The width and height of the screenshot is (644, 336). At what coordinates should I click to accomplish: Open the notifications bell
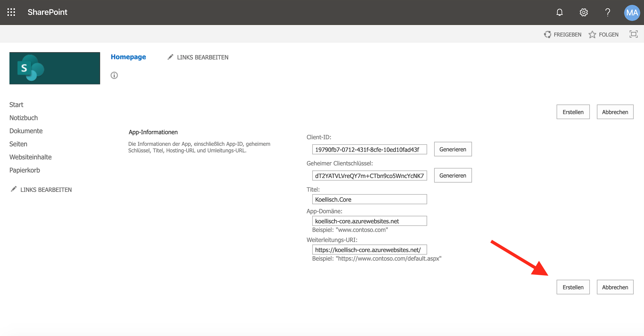[559, 12]
